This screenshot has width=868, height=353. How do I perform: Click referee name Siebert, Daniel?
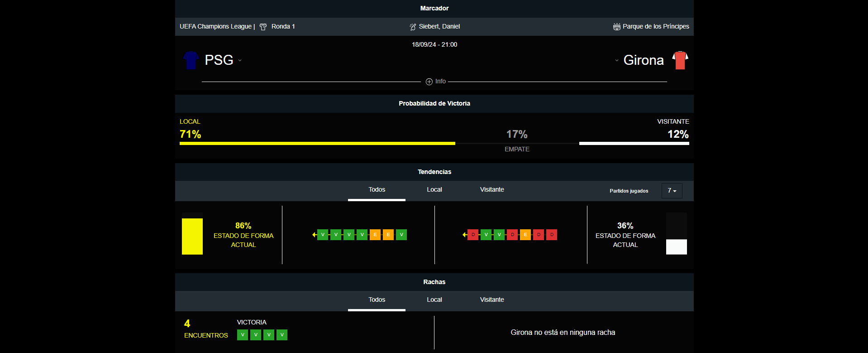(x=439, y=27)
